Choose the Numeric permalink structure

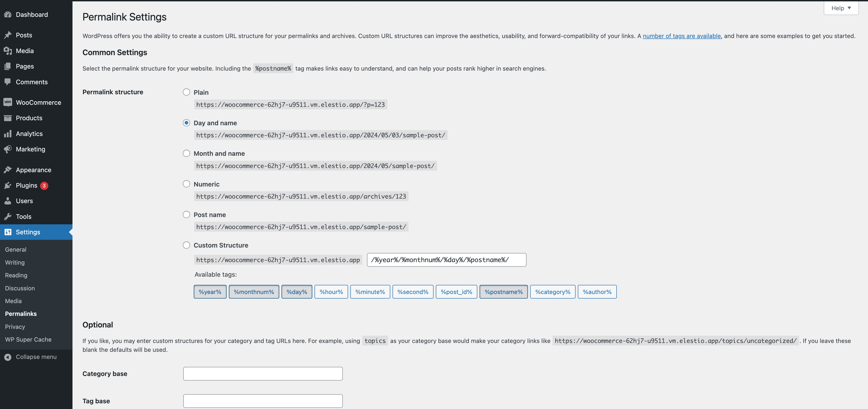(186, 184)
